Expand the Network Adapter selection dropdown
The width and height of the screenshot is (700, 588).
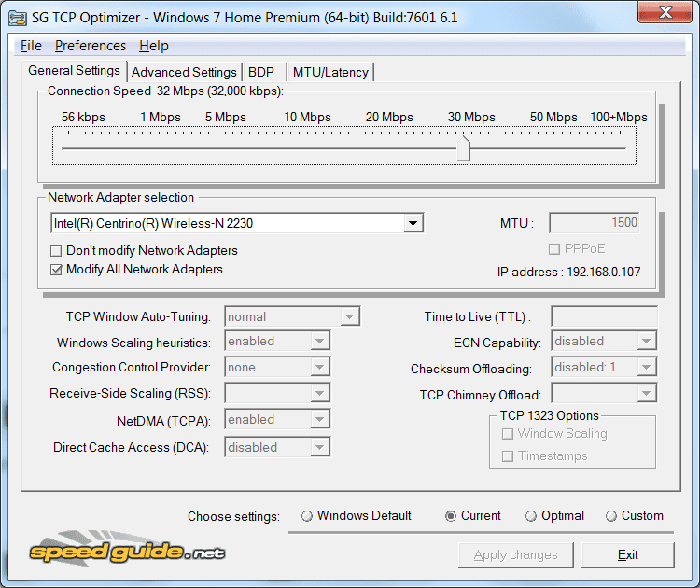(x=413, y=223)
